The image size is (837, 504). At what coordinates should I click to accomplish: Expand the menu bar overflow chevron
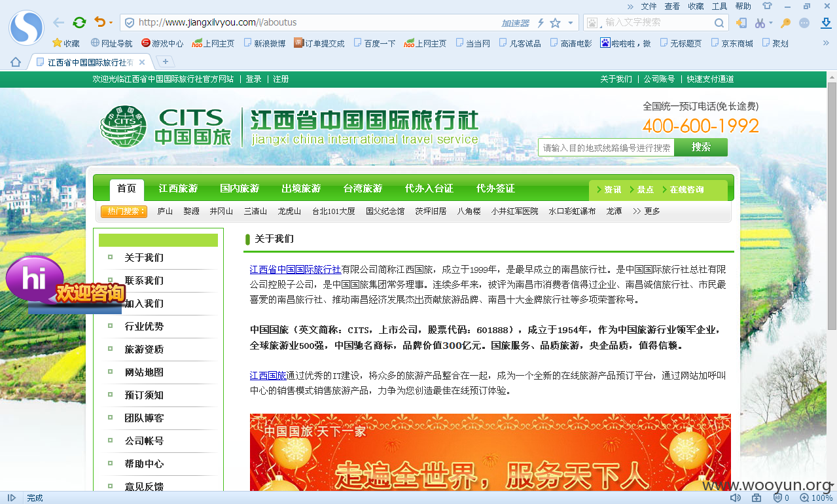[x=630, y=6]
